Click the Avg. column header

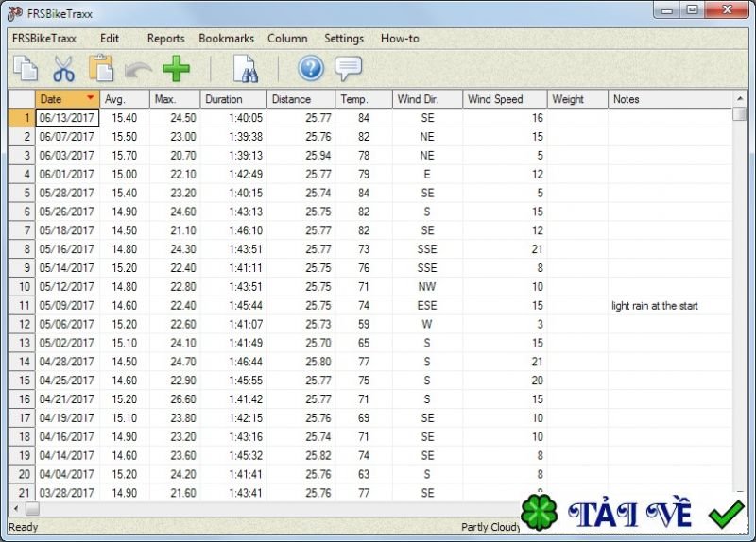125,99
